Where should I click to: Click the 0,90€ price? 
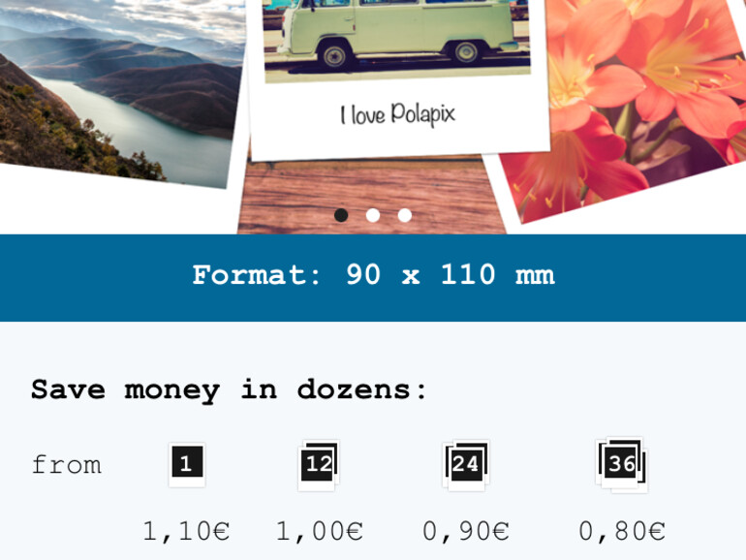click(x=466, y=531)
